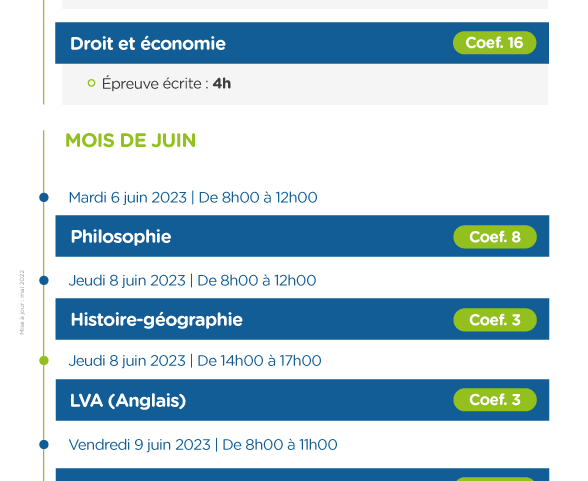Open the LVA (Anglais) exam banner
The image size is (588, 481).
pos(302,400)
